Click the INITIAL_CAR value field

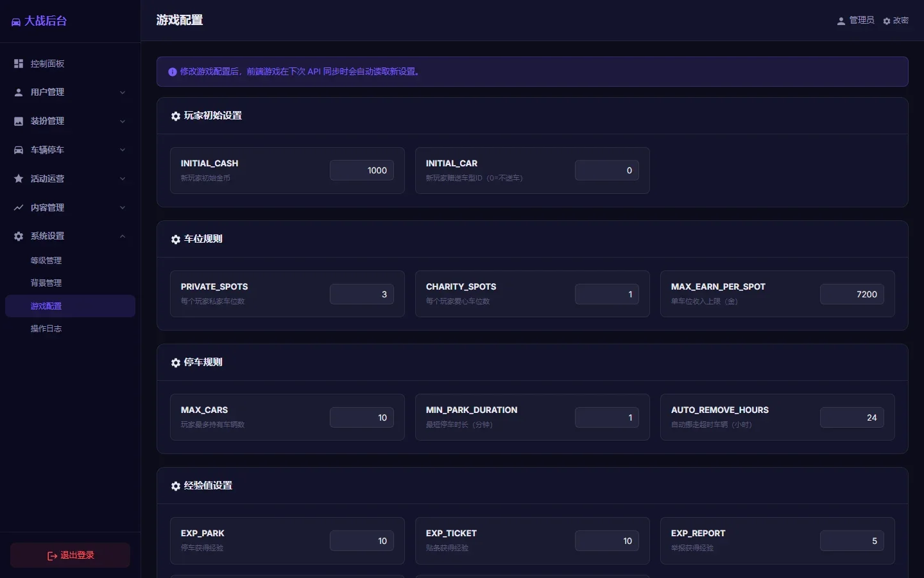(607, 170)
